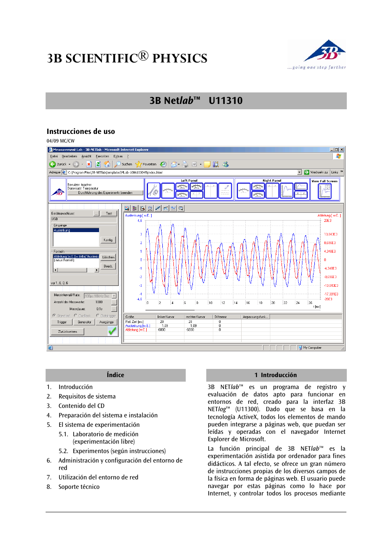Screen dimensions: 392x555
Task: Select the double gauge icon in Right Panel
Action: click(258, 191)
